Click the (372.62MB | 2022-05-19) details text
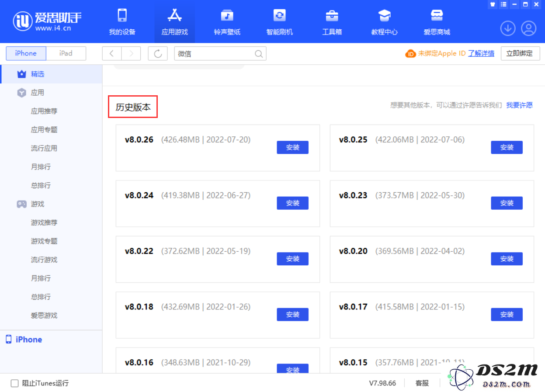Image resolution: width=545 pixels, height=392 pixels. click(x=206, y=251)
